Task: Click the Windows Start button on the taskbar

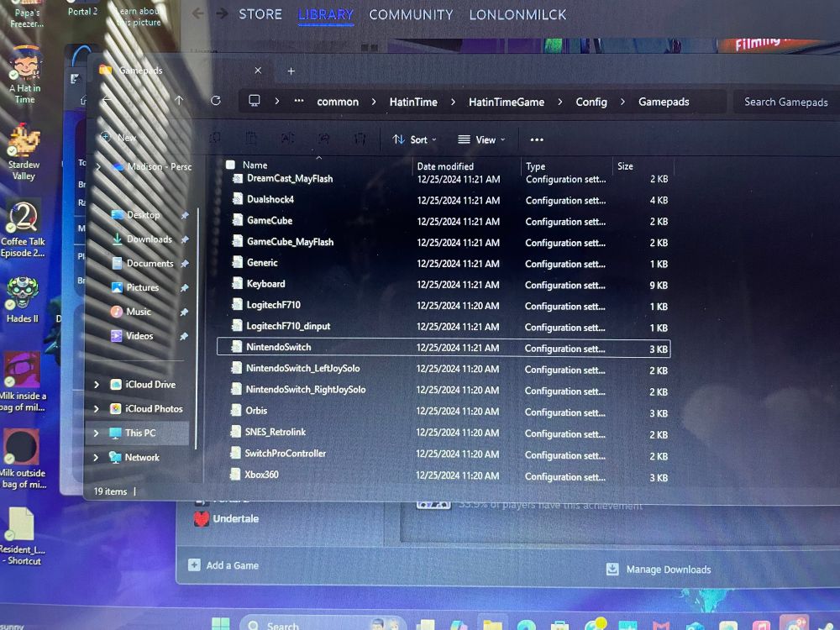Action: point(220,624)
